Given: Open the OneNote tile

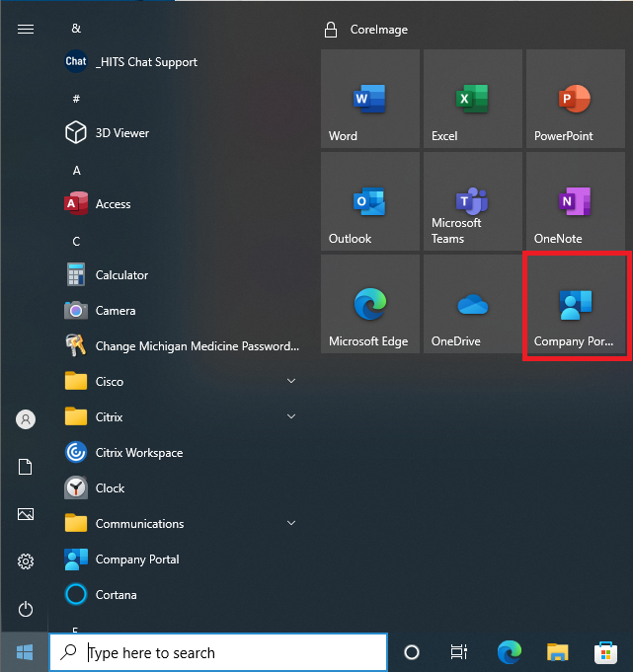Looking at the screenshot, I should point(576,201).
